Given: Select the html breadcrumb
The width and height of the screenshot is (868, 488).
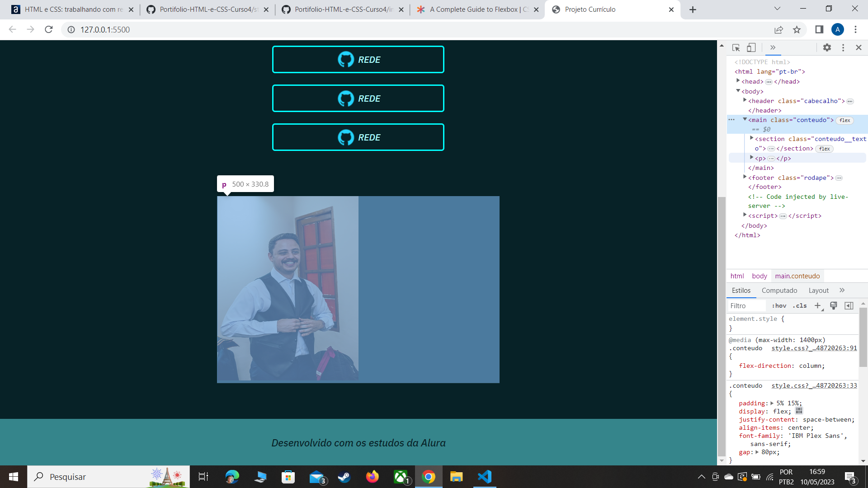Looking at the screenshot, I should pos(737,276).
